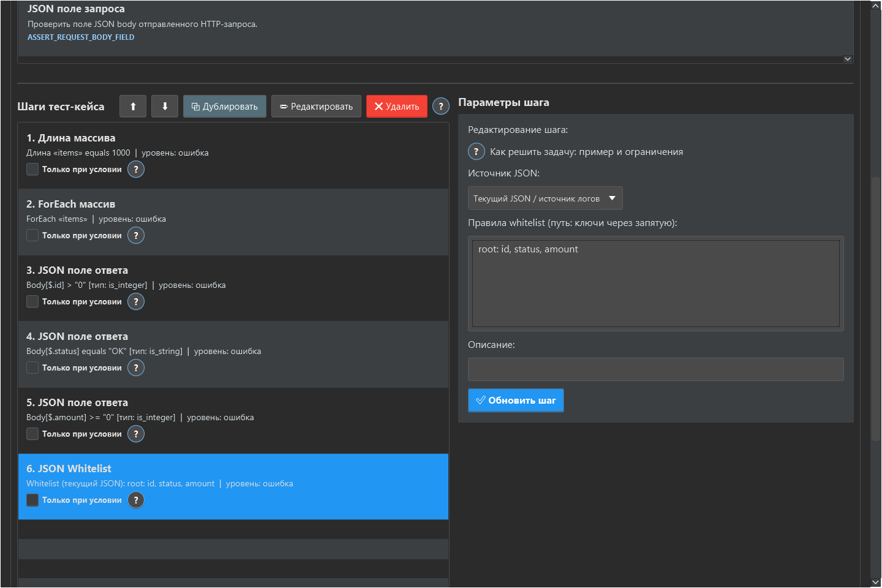This screenshot has height=588, width=882.
Task: Open help icon in step 4 Body[$.status]
Action: (136, 367)
